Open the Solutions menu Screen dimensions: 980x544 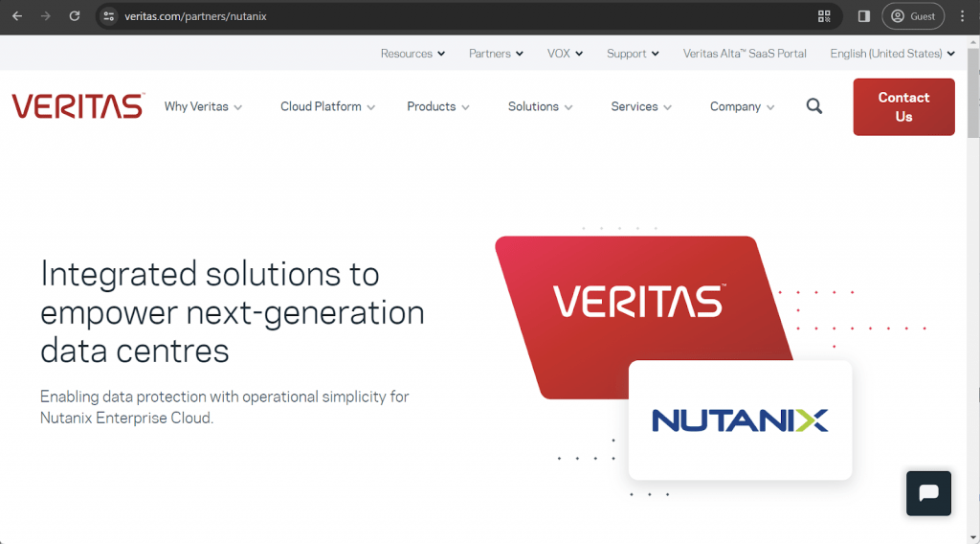540,107
